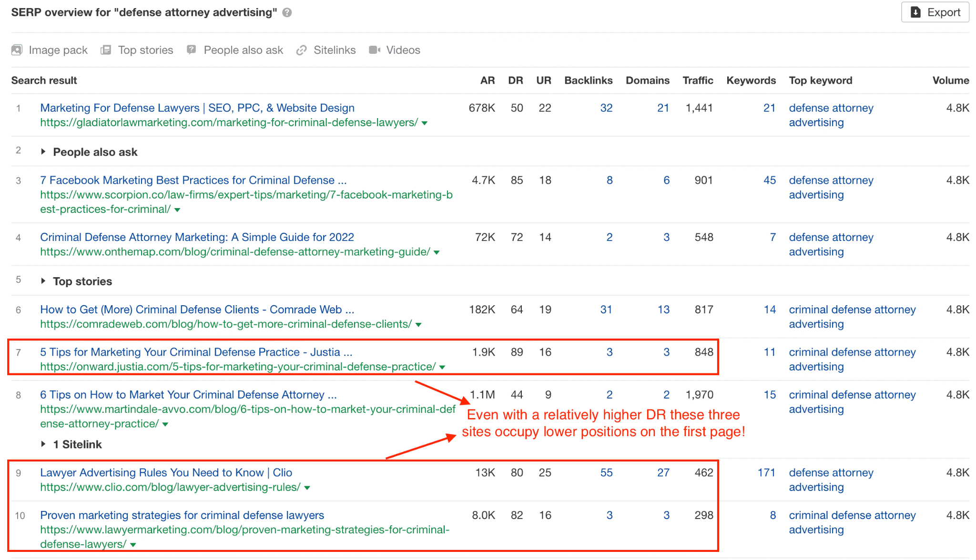This screenshot has height=560, width=976.
Task: Click the clio.com lawyer-advertising-rules URL
Action: (x=170, y=488)
